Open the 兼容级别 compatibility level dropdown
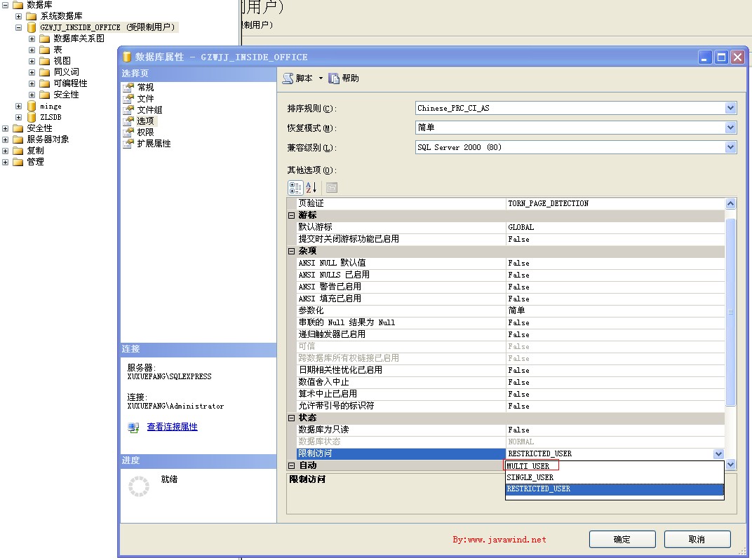Viewport: 752px width, 560px height. [x=730, y=147]
